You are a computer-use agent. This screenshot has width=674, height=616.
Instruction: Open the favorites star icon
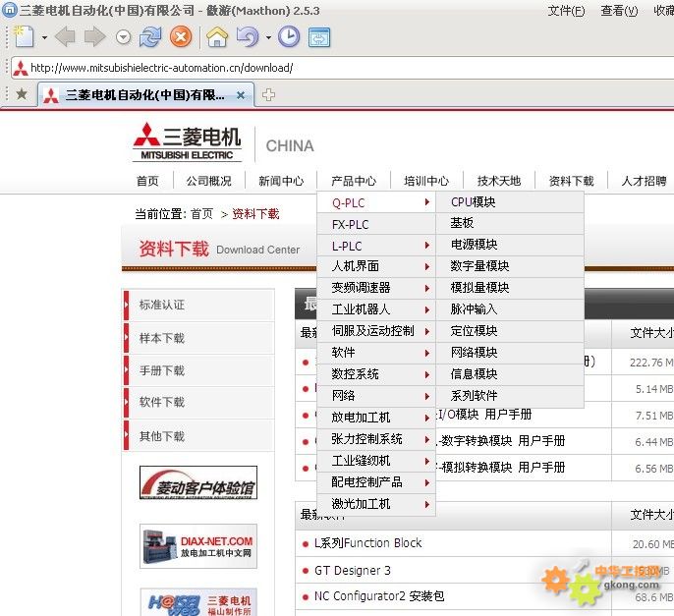22,94
